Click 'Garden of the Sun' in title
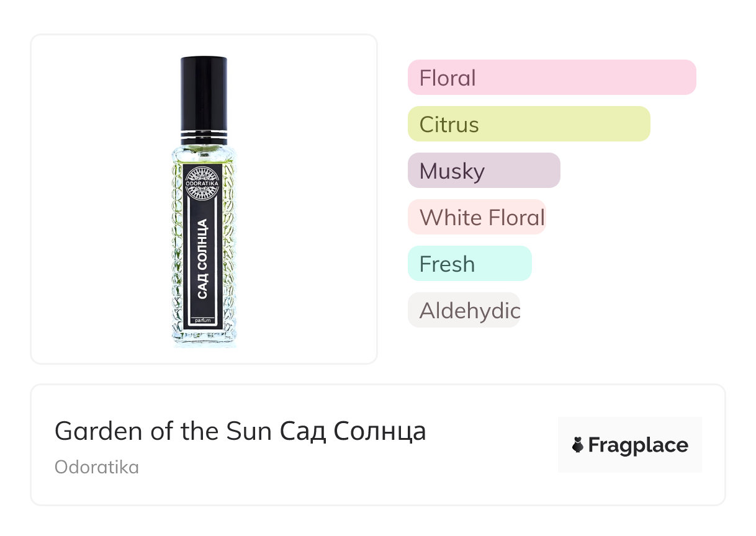Image resolution: width=756 pixels, height=536 pixels. point(163,431)
